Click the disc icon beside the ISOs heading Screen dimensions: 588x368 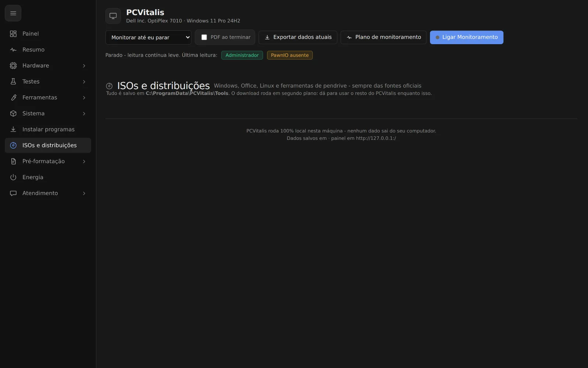click(109, 86)
